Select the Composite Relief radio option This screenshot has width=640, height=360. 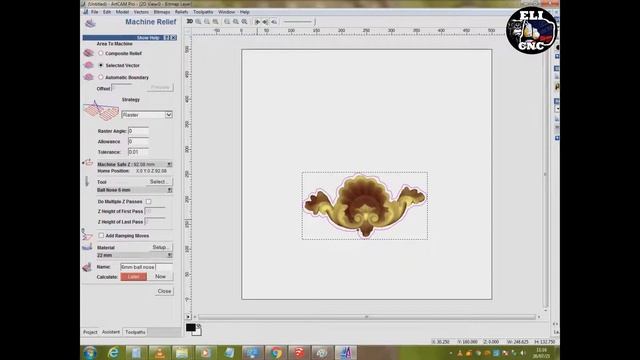click(x=100, y=53)
